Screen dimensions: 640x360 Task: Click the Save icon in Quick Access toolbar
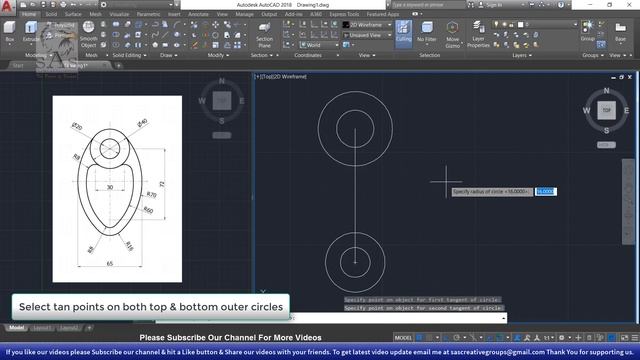click(x=43, y=5)
